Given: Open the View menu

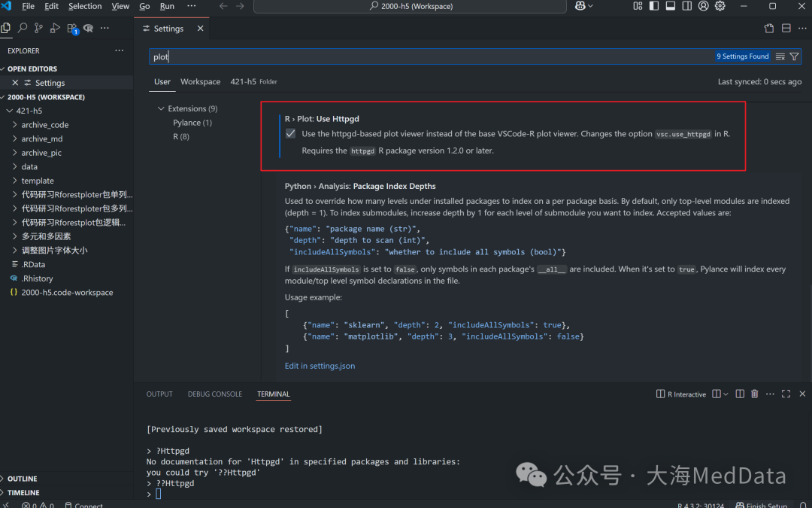Looking at the screenshot, I should [x=120, y=6].
